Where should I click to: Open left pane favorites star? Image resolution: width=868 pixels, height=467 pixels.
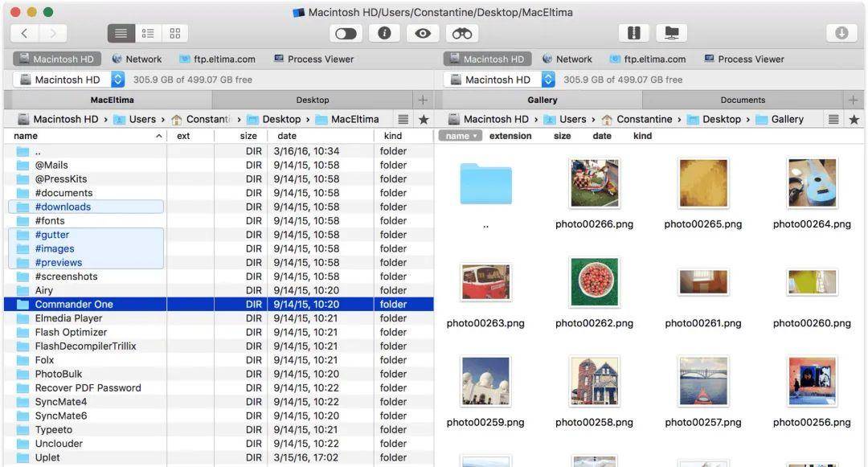[424, 119]
